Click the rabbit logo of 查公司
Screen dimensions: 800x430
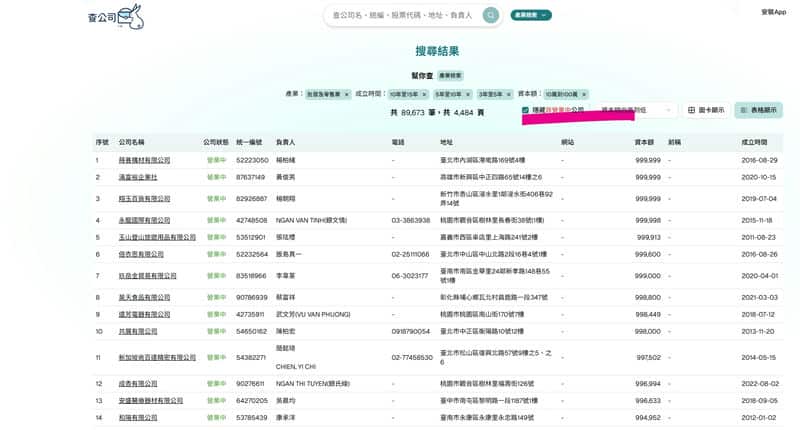coord(131,17)
